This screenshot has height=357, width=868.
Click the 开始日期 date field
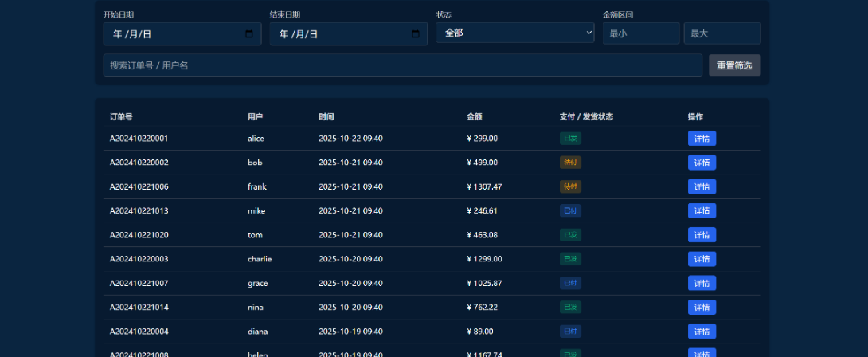pos(175,34)
